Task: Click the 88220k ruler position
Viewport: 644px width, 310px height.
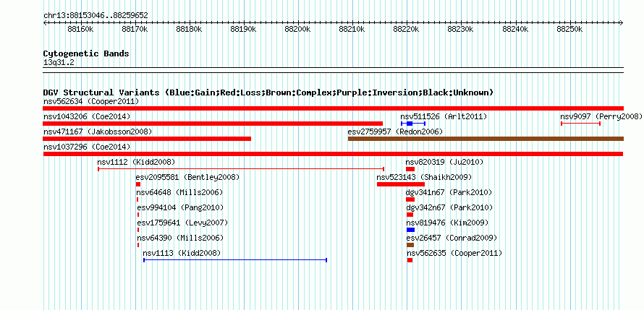Action: pos(406,29)
